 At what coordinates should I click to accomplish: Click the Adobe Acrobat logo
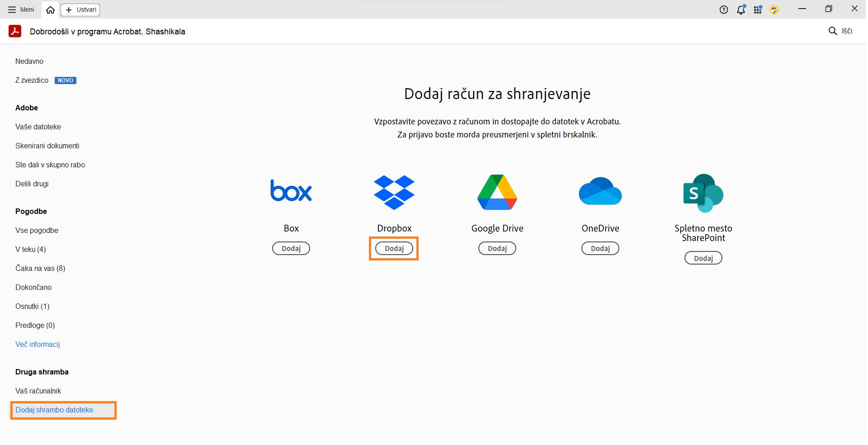[x=15, y=31]
